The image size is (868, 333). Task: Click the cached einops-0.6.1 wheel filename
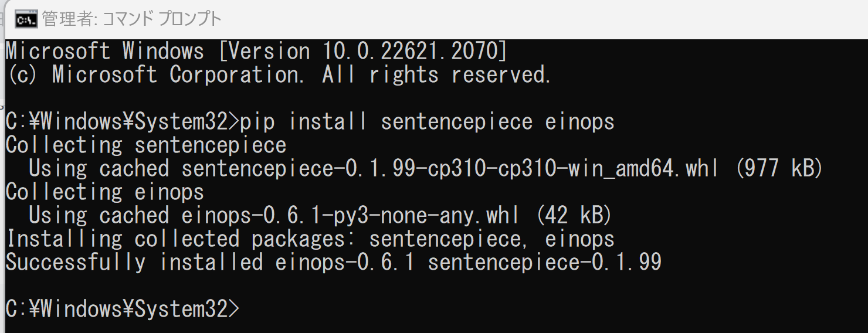tap(350, 216)
